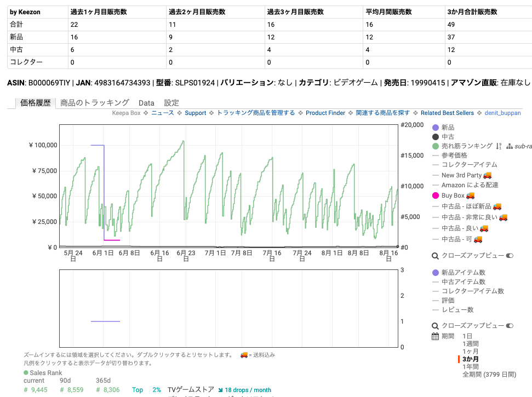532x397 pixels.
Task: Click the sales rank sort order icon
Action: [x=499, y=146]
